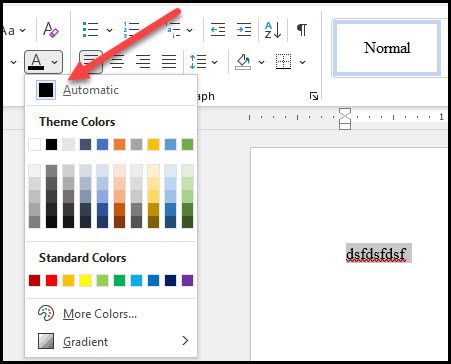This screenshot has height=364, width=451.
Task: Click the Standard Colors heading
Action: (x=82, y=258)
